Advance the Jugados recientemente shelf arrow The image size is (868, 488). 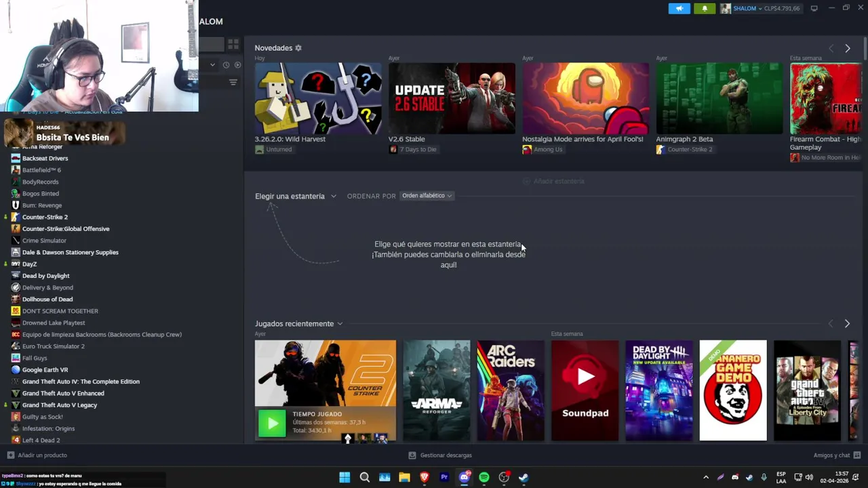coord(847,324)
